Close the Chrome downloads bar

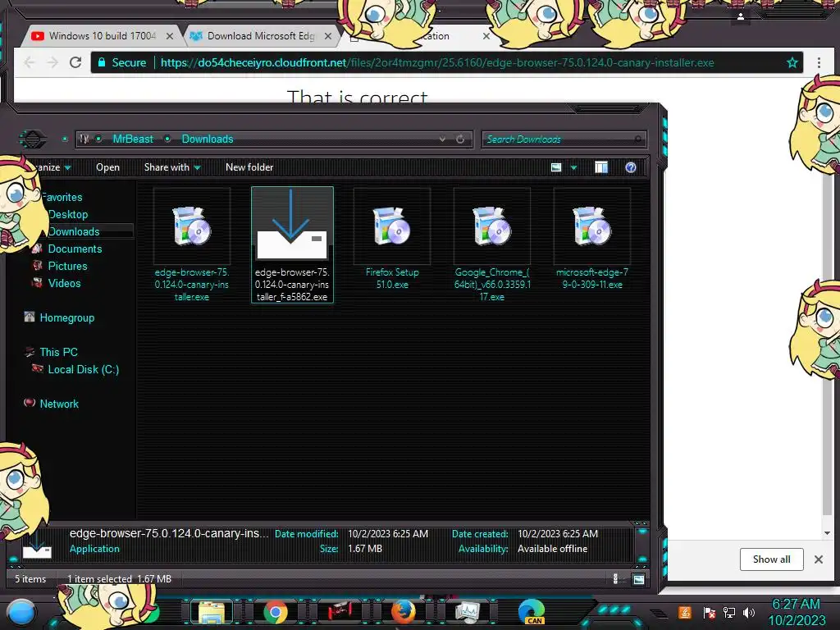[x=819, y=559]
